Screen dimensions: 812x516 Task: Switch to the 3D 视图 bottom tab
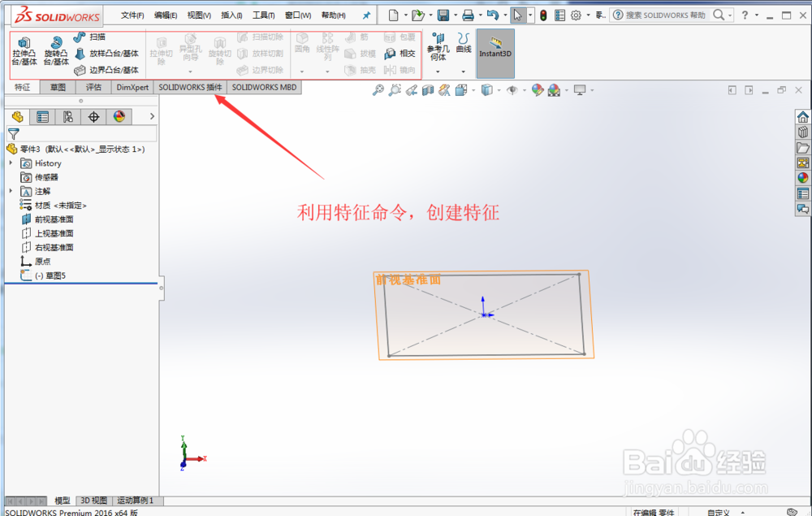[93, 501]
